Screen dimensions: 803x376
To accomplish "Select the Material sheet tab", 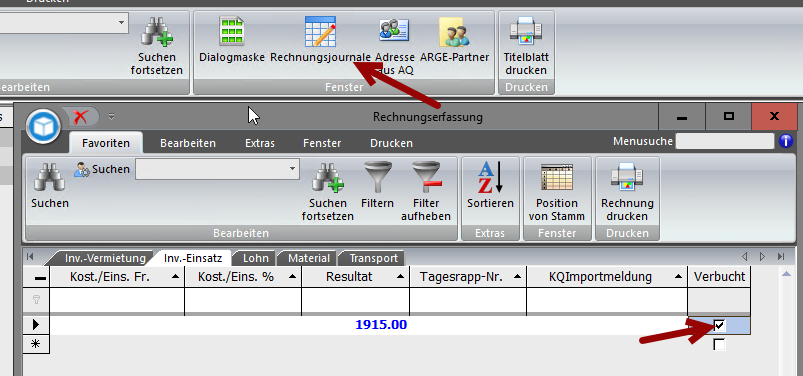I will 308,258.
